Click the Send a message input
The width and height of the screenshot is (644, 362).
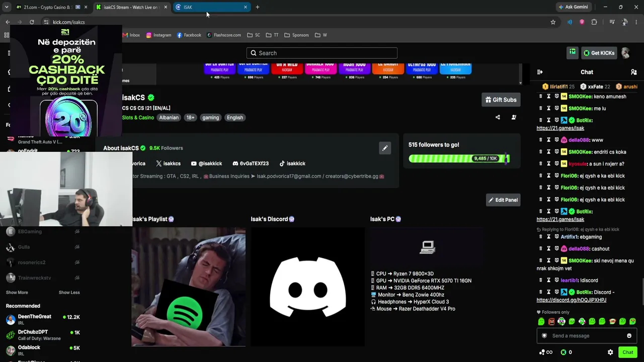click(587, 336)
